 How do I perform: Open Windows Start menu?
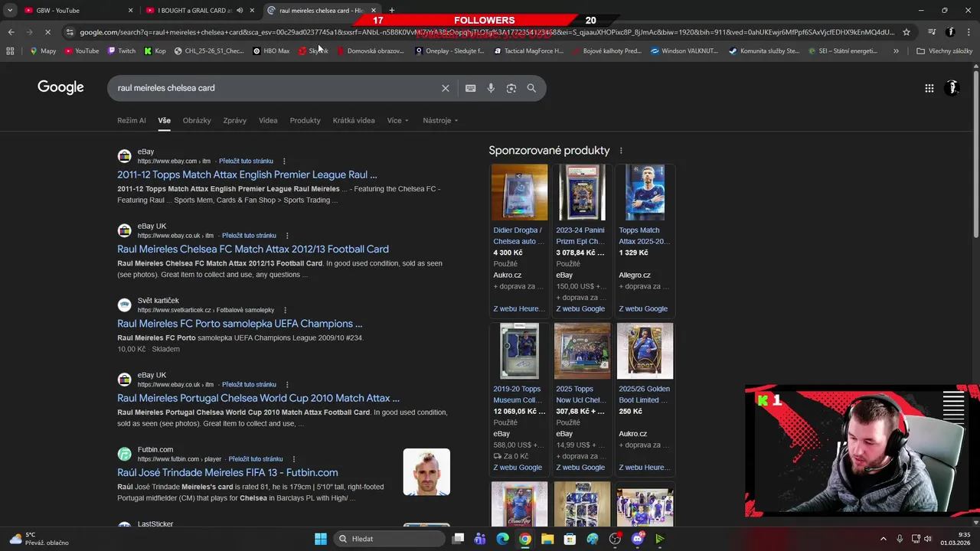(x=321, y=539)
